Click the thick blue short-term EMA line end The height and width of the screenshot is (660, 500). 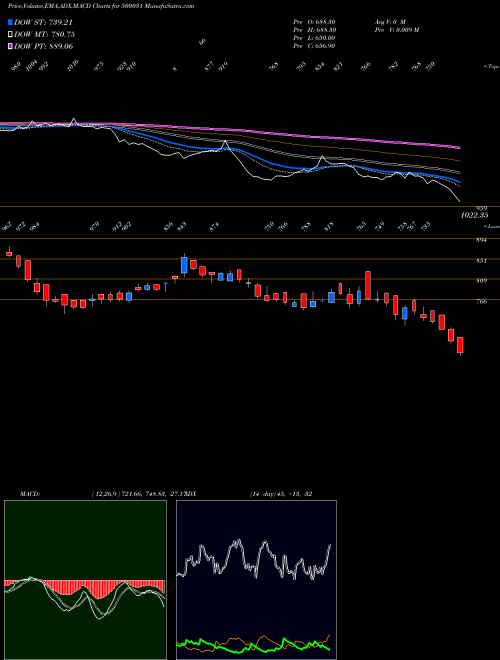point(459,184)
